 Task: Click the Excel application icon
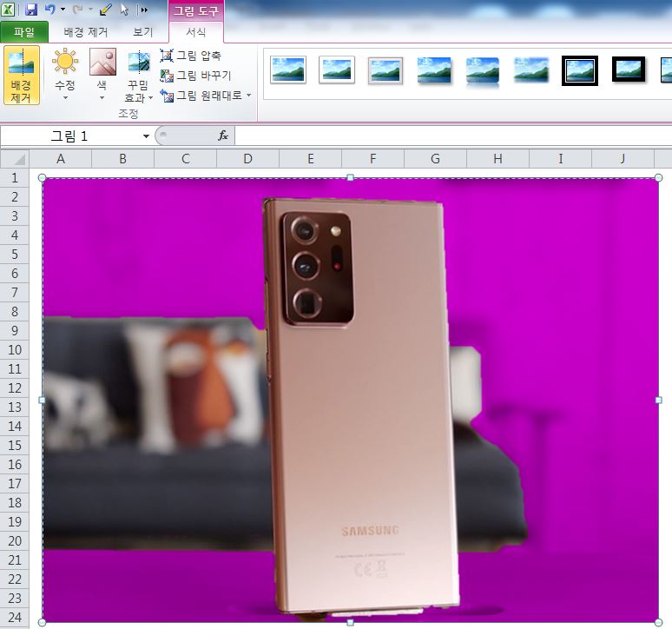[8, 10]
